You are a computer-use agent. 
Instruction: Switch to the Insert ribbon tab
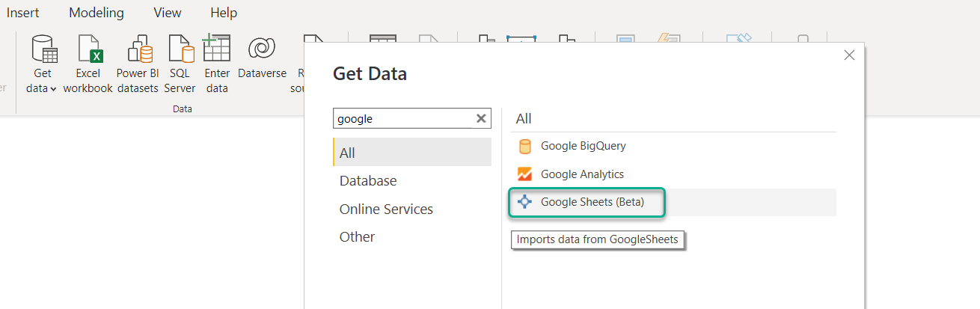23,13
